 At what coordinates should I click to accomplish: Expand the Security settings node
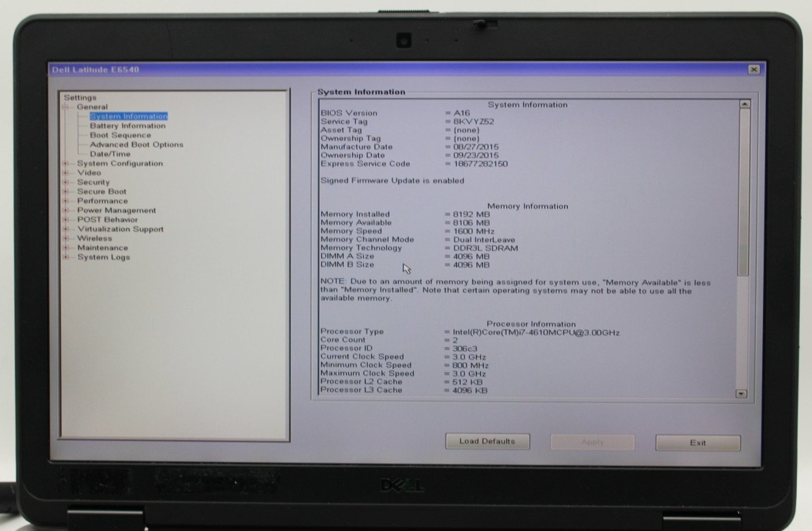click(x=65, y=182)
